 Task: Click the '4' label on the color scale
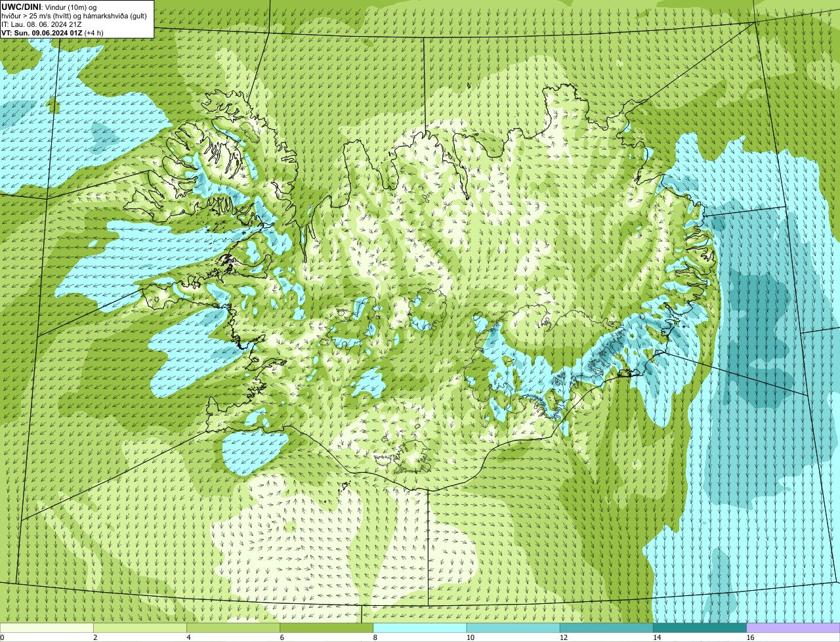(x=188, y=637)
